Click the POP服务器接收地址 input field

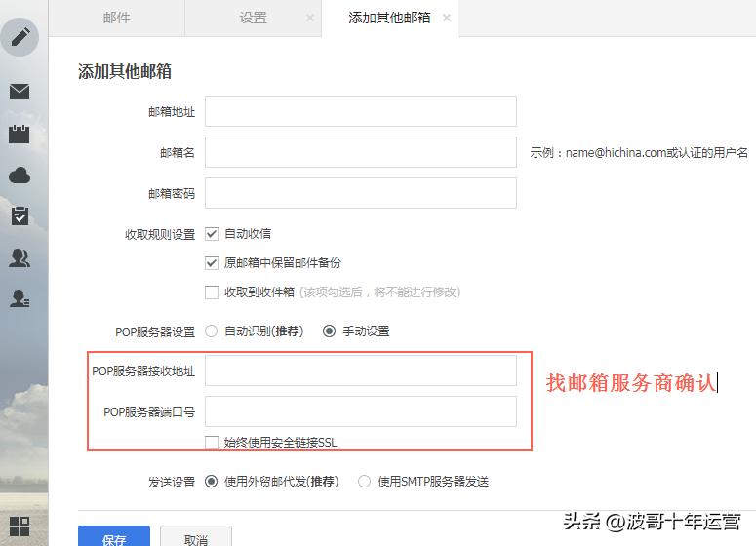coord(361,370)
